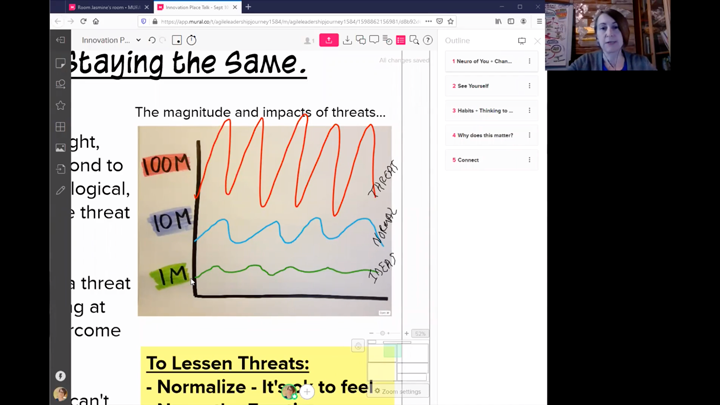
Task: Open the chat bubbles icon
Action: click(x=361, y=40)
